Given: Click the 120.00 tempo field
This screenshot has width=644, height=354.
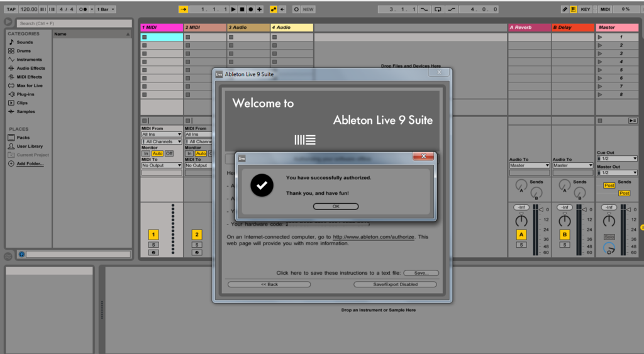Looking at the screenshot, I should pyautogui.click(x=29, y=9).
